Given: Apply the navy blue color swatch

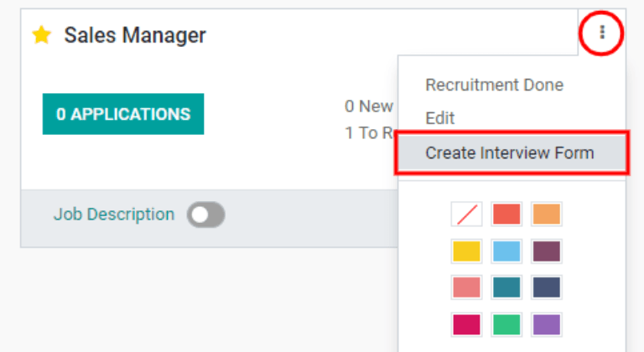Looking at the screenshot, I should tap(546, 287).
